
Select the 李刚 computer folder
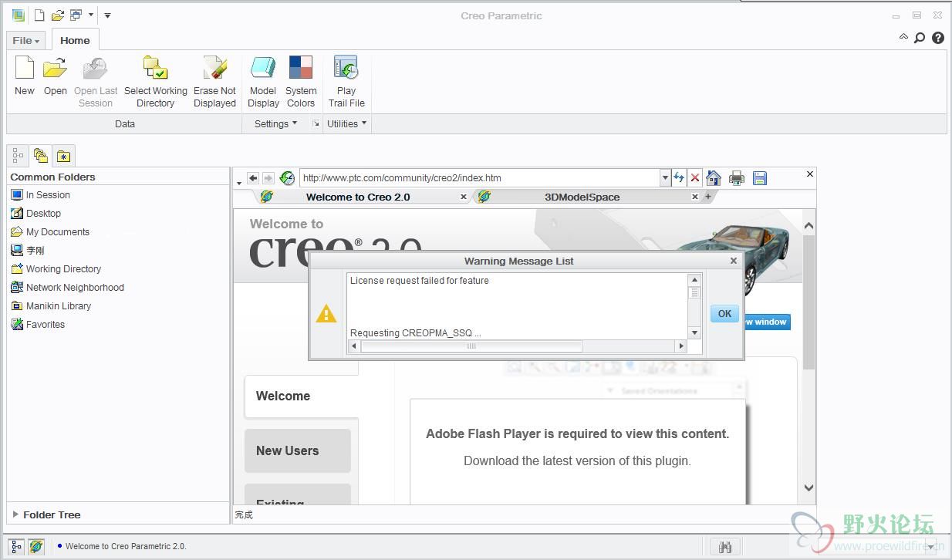(28, 251)
